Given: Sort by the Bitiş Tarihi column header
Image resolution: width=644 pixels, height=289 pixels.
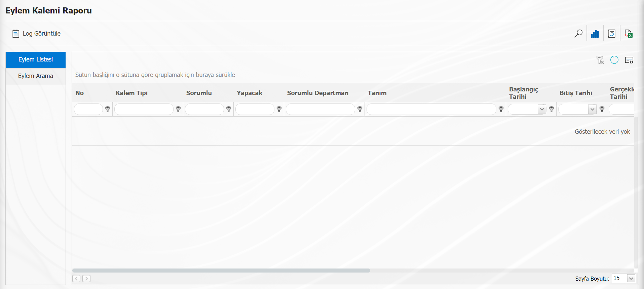Looking at the screenshot, I should (576, 93).
